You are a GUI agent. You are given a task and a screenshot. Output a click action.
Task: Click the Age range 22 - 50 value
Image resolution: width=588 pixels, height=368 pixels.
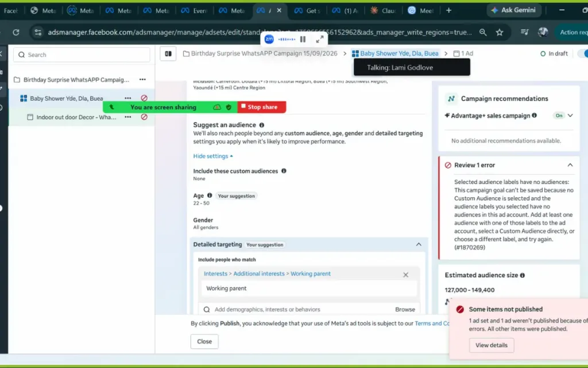(202, 203)
